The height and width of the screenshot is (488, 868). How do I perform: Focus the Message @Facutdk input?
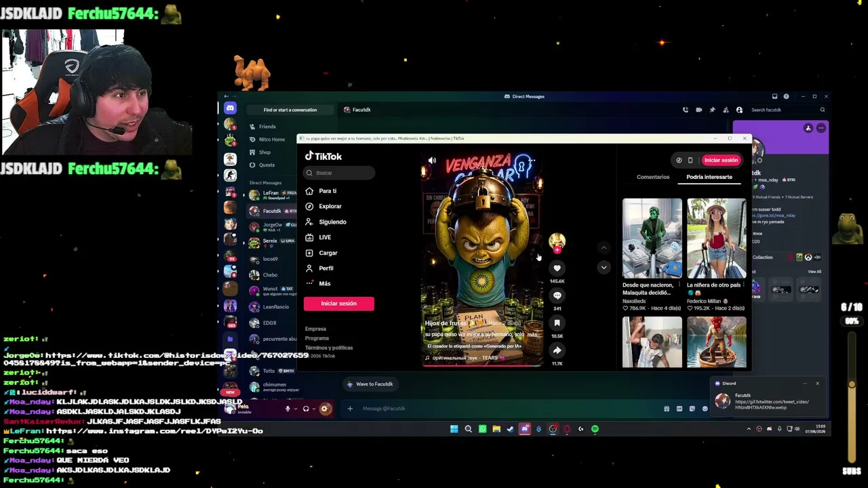click(x=509, y=409)
